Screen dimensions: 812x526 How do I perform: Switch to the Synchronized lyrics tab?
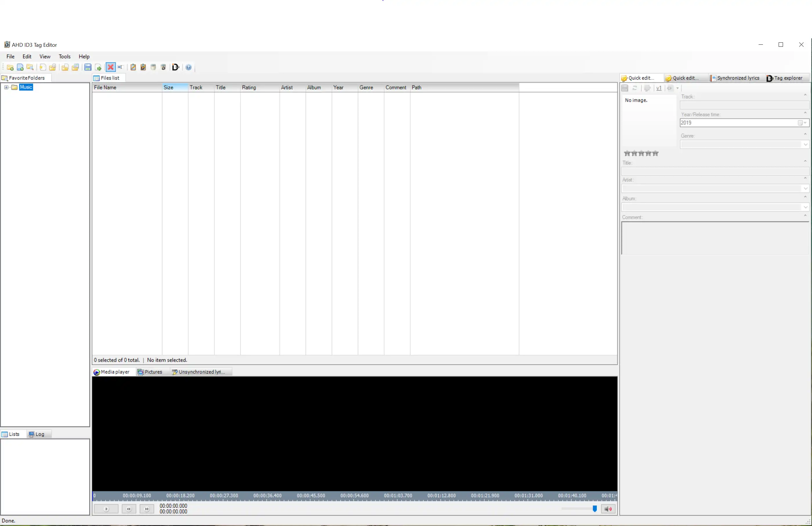point(735,78)
